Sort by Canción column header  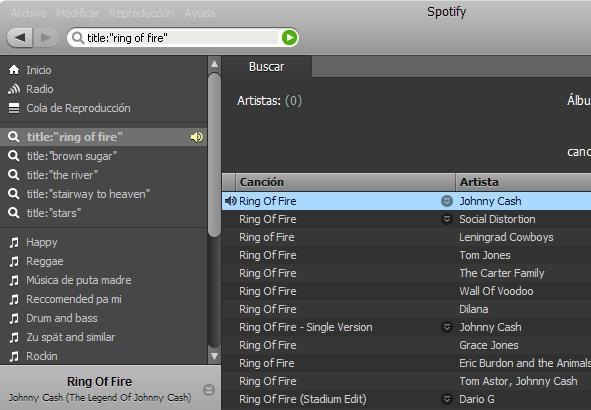[x=345, y=182]
